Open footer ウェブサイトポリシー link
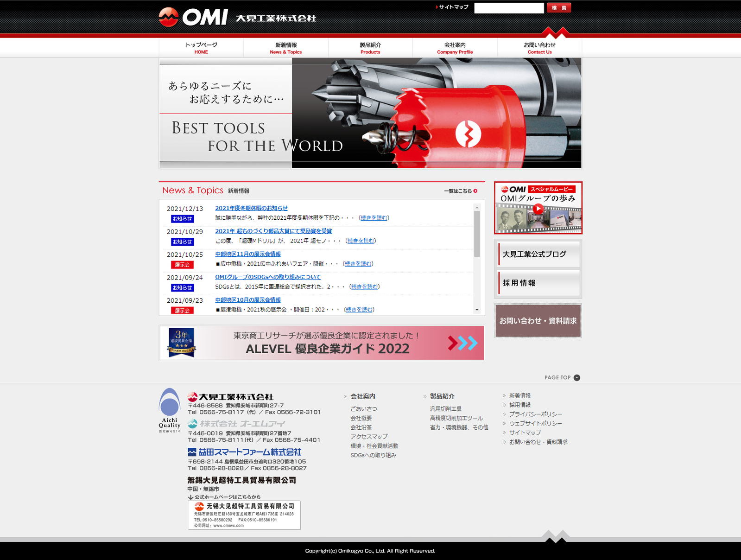741x560 pixels. (536, 424)
